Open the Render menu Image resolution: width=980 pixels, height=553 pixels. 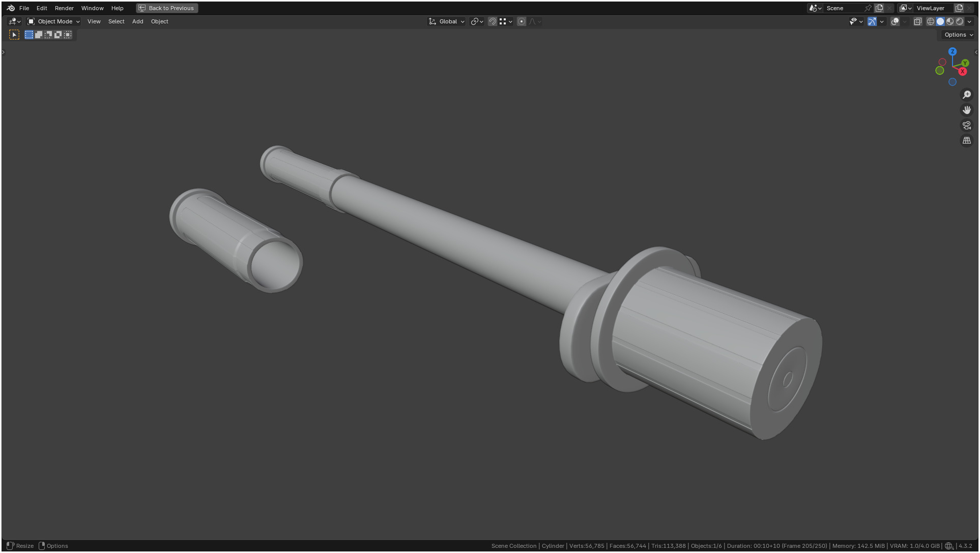pyautogui.click(x=64, y=8)
